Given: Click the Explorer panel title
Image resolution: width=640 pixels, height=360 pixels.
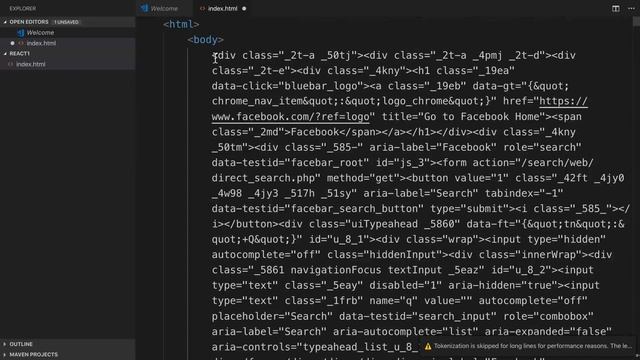Looking at the screenshot, I should 22,9.
